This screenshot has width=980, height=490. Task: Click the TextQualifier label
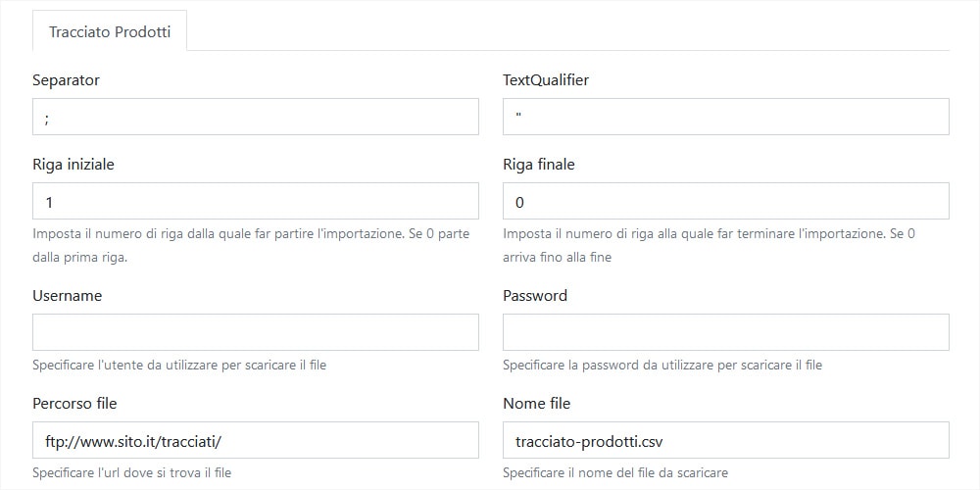tap(546, 80)
